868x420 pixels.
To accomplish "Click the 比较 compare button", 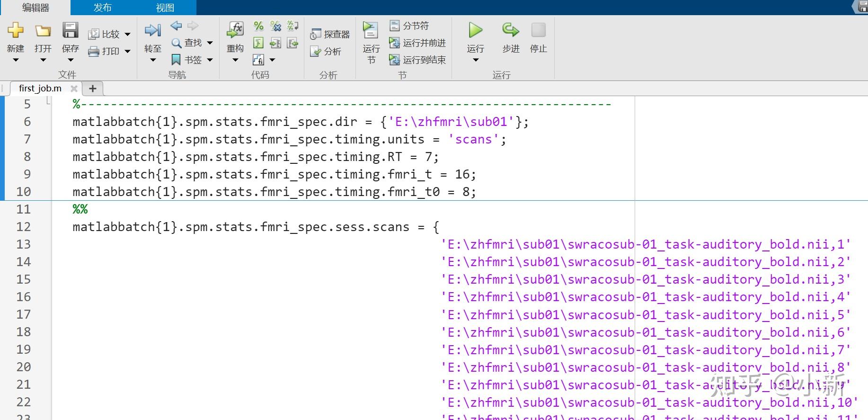I will pyautogui.click(x=104, y=34).
